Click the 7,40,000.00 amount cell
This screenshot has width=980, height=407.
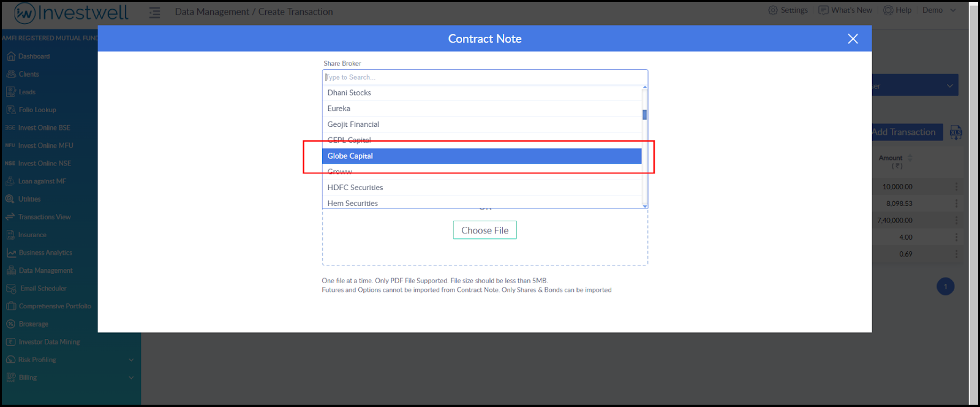tap(894, 220)
